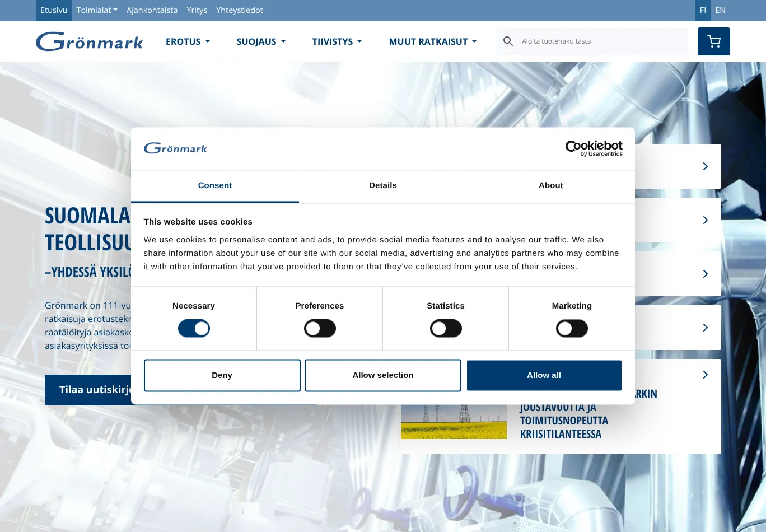Click the Cookiebot by Usercentrics logo
The width and height of the screenshot is (766, 532).
click(594, 148)
